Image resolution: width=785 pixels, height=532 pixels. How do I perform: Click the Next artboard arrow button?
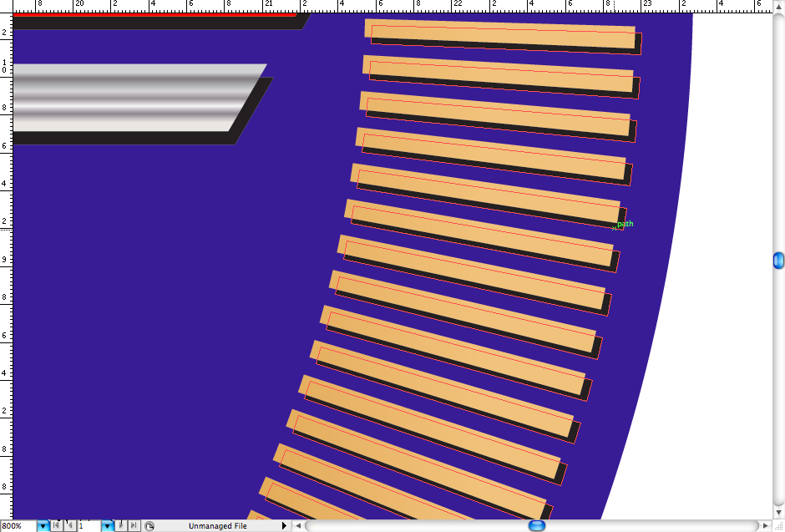coord(121,525)
